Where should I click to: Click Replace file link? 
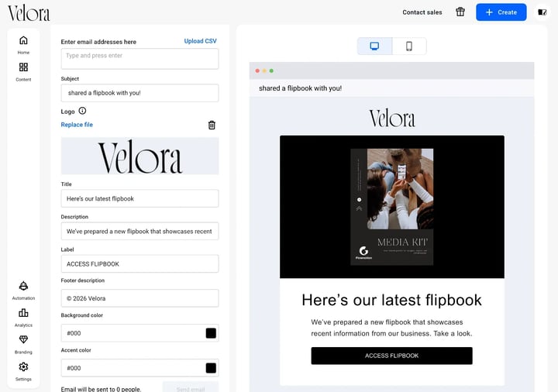pyautogui.click(x=77, y=125)
